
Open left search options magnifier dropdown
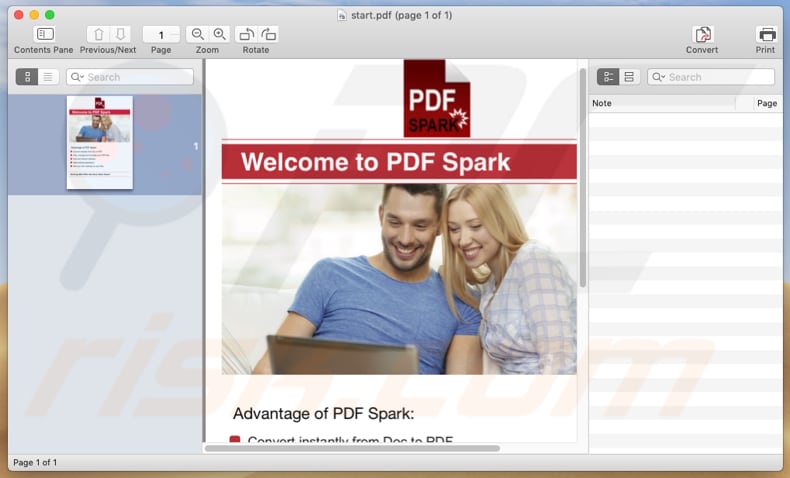point(77,77)
